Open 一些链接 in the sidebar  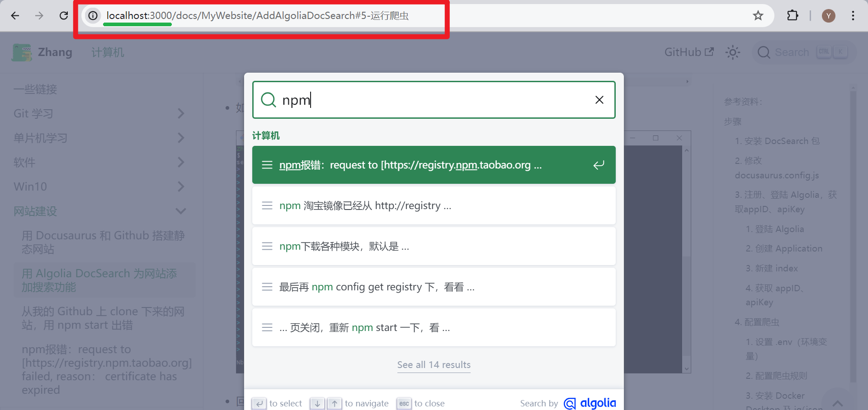click(35, 89)
